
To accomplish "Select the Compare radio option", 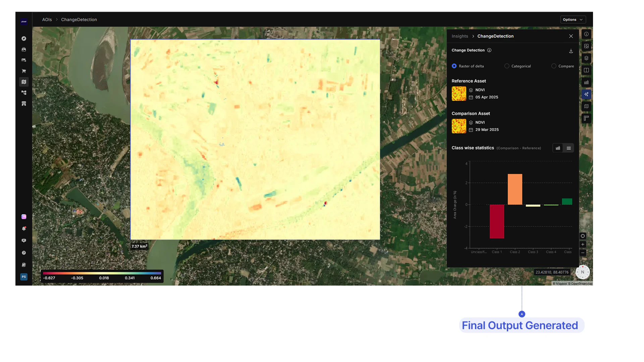I will (x=562, y=66).
